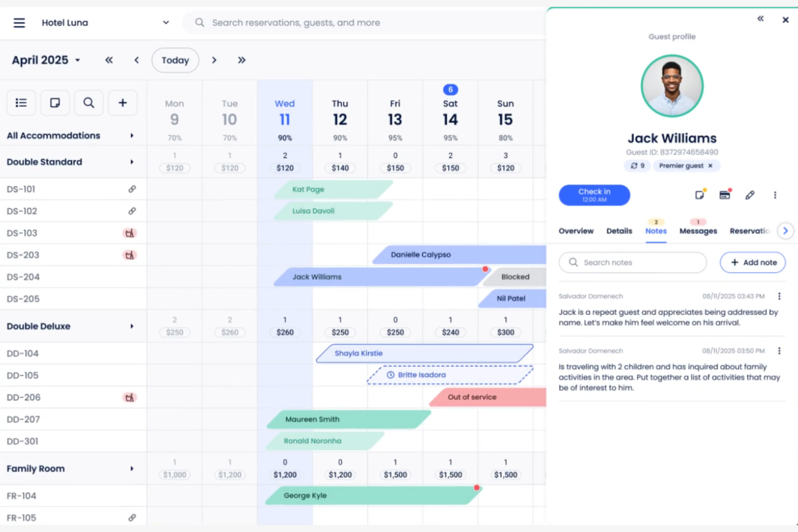Click the search reservations input field
Screen dimensions: 798x532
tap(364, 23)
